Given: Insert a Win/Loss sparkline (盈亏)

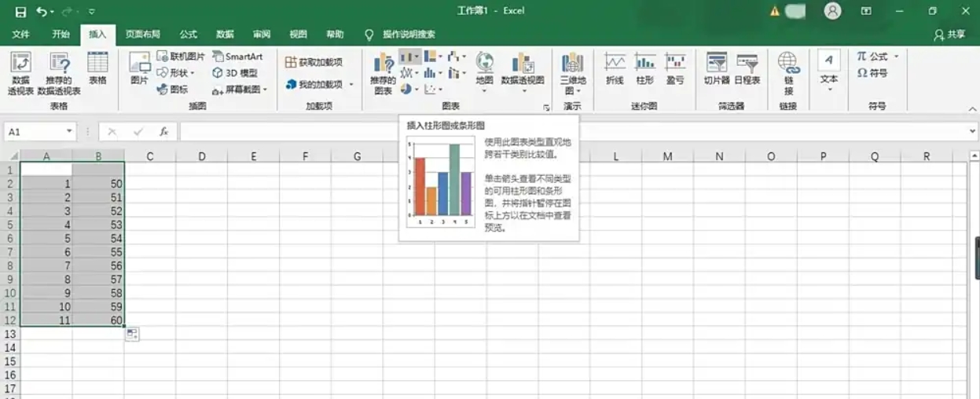Looking at the screenshot, I should 675,69.
